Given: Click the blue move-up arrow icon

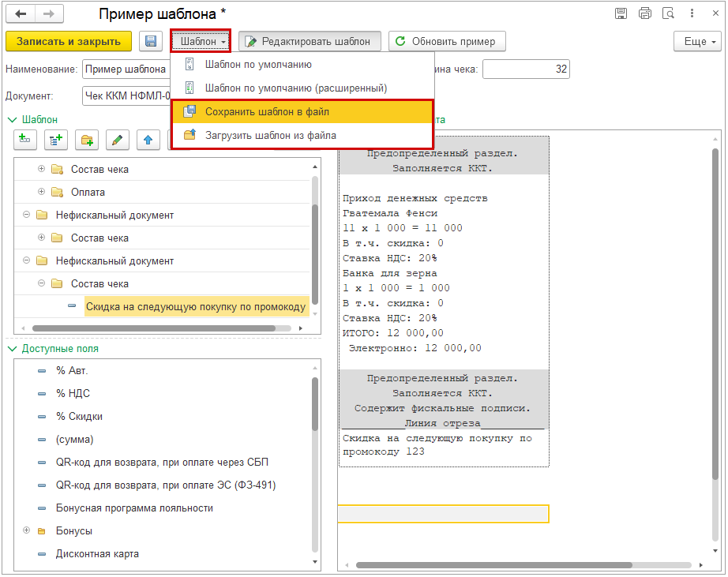Looking at the screenshot, I should click(148, 139).
